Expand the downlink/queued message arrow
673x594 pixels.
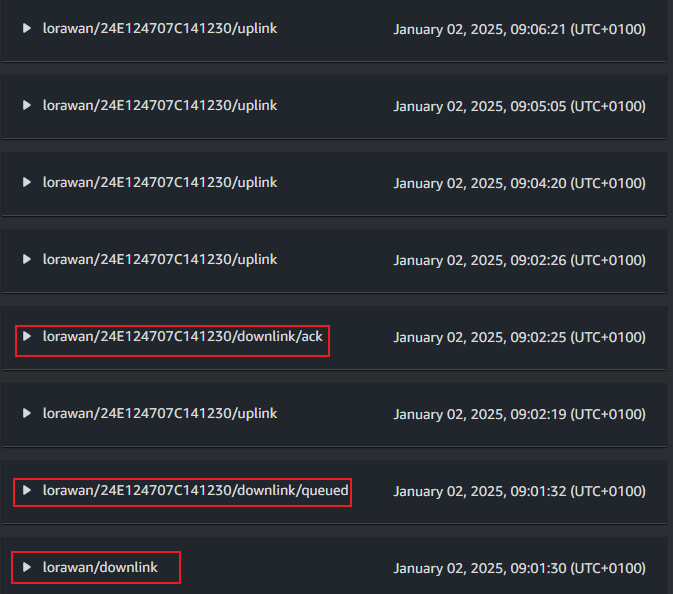[x=27, y=490]
